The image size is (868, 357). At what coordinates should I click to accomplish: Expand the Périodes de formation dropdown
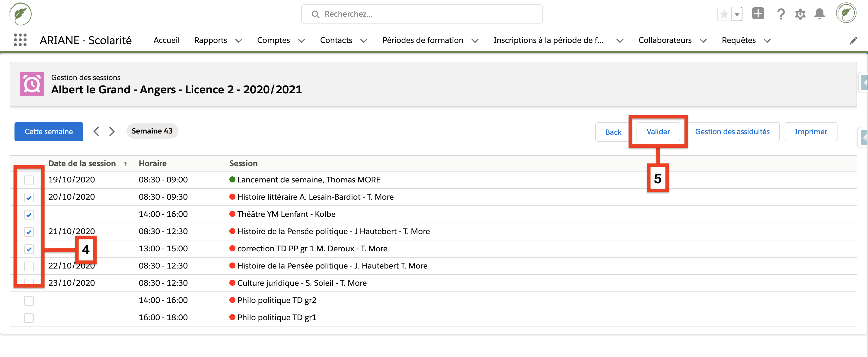pos(431,40)
